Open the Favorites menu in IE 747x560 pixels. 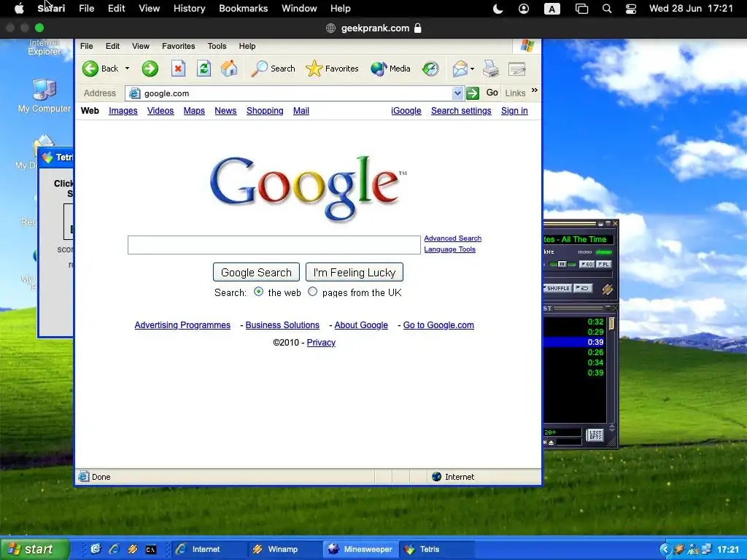click(x=178, y=46)
